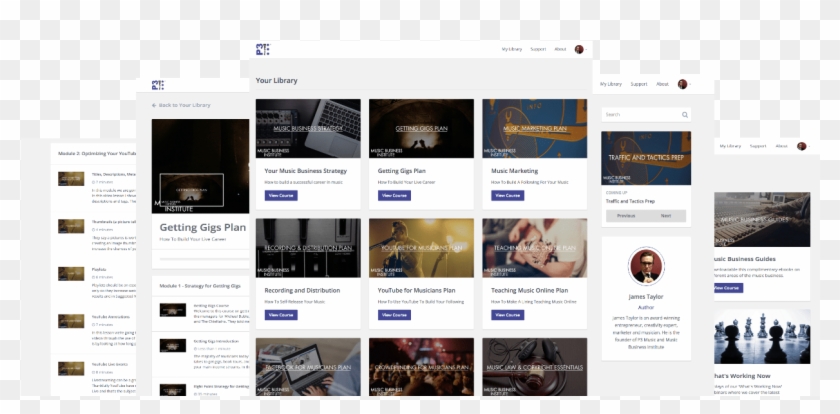
Task: Open Support above the Music Business Guides card
Action: (x=758, y=146)
